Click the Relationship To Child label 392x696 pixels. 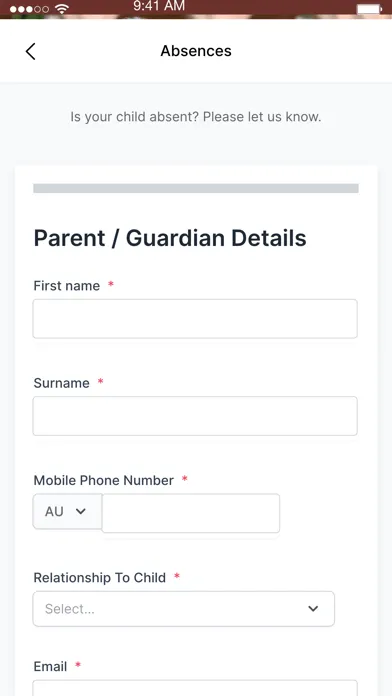pos(99,577)
